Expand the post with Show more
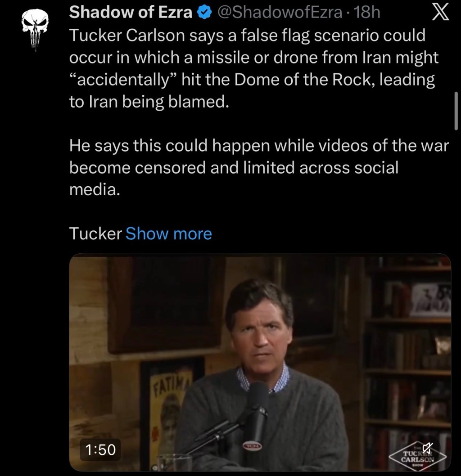 coord(168,234)
